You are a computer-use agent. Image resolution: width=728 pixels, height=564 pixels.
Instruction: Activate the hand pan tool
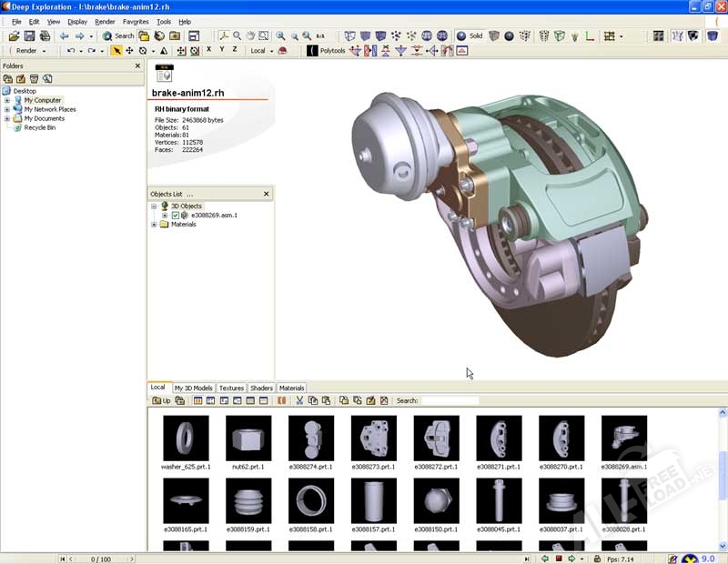click(250, 36)
